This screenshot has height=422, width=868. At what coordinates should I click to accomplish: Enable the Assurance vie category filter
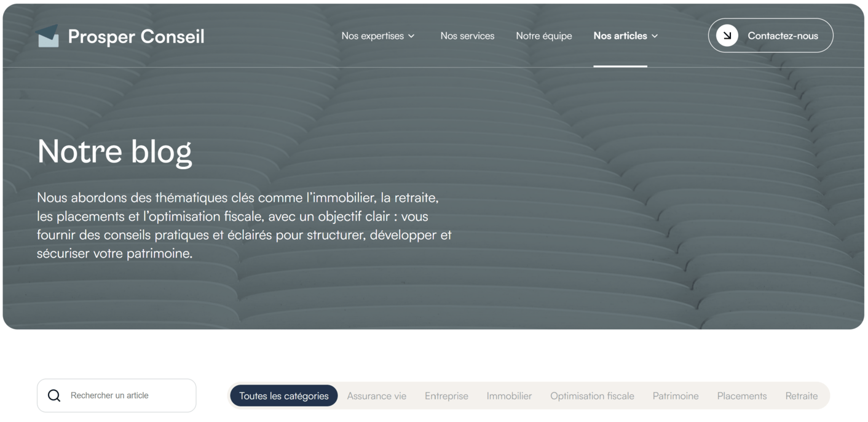coord(377,396)
